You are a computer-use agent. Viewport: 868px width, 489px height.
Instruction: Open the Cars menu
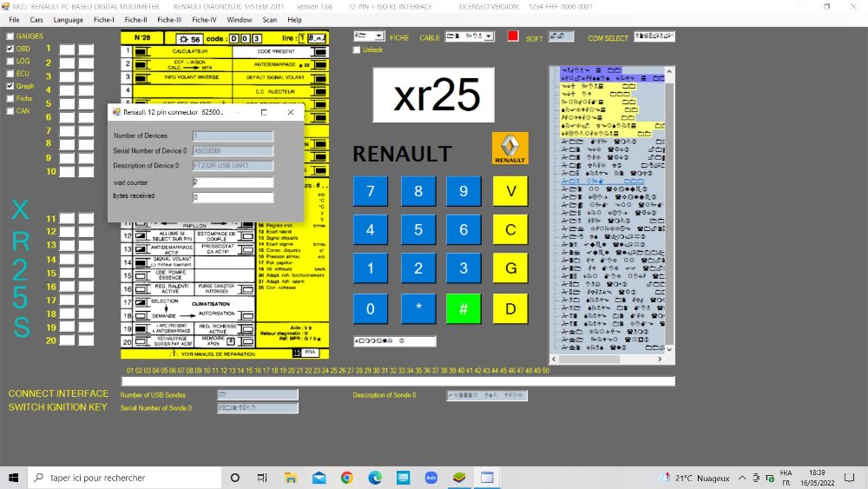[x=36, y=19]
